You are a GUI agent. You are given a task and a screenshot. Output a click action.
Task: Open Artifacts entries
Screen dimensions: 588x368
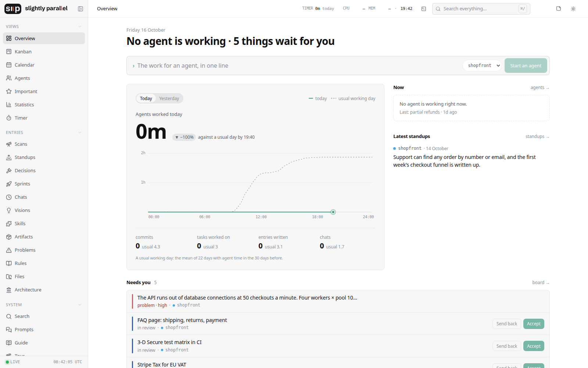click(x=44, y=237)
